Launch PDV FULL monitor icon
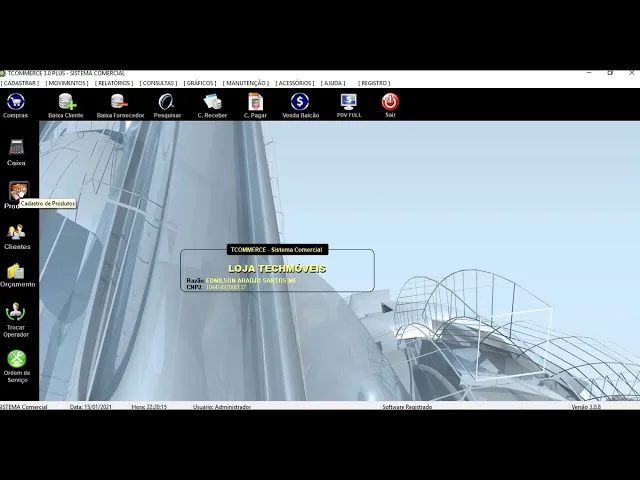 pyautogui.click(x=349, y=102)
